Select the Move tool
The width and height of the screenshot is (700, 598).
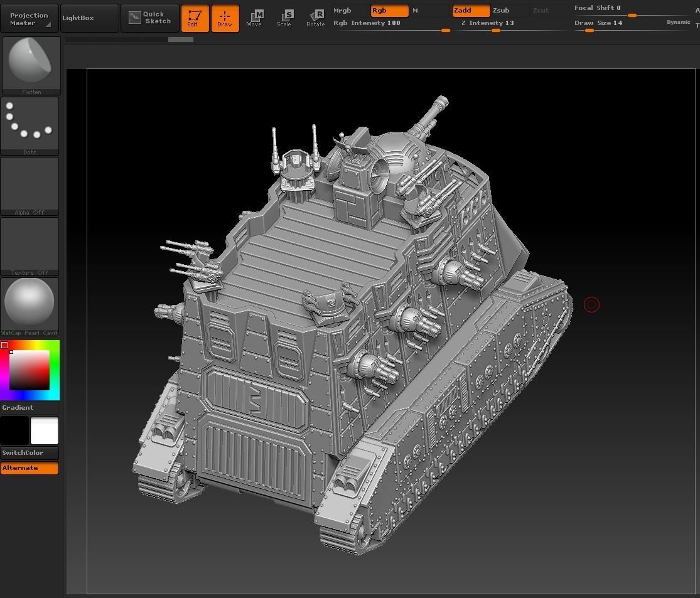tap(254, 18)
